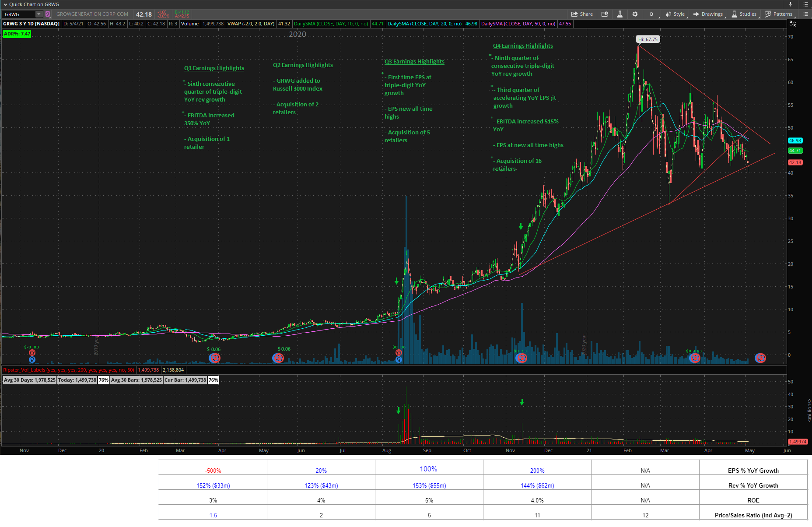Click the blue lightbulb event icon near August
The width and height of the screenshot is (812, 527).
pos(399,359)
